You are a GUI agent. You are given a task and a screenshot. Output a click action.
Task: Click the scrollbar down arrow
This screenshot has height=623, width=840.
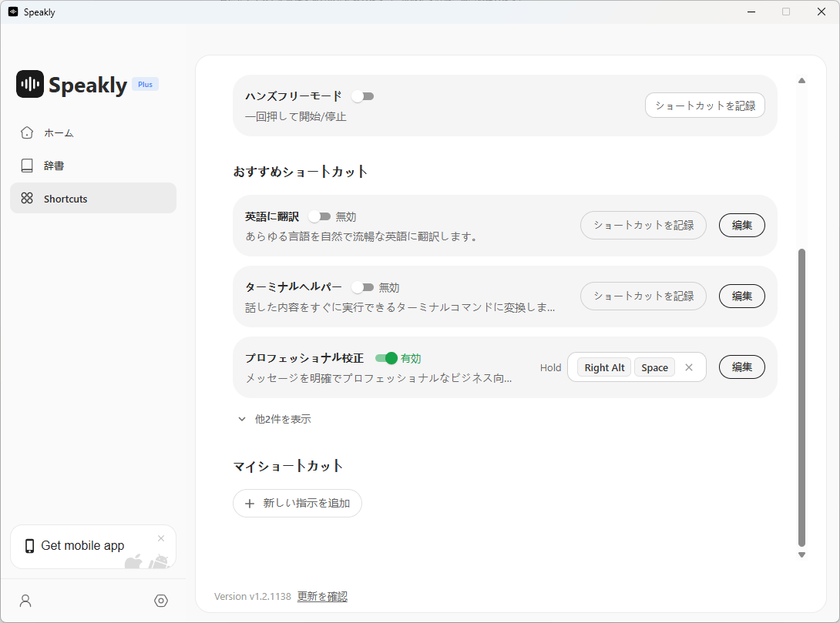pyautogui.click(x=801, y=554)
